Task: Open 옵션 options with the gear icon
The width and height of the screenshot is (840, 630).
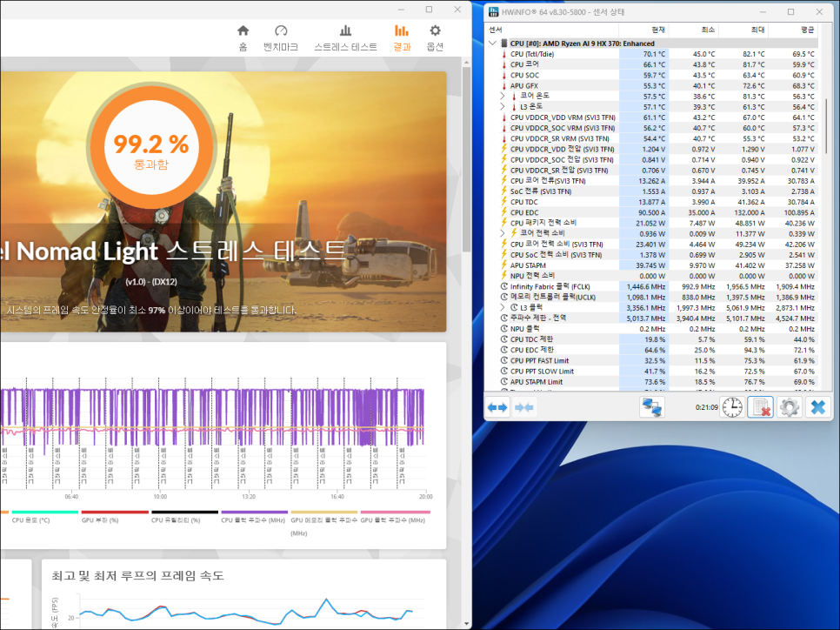Action: [x=436, y=38]
